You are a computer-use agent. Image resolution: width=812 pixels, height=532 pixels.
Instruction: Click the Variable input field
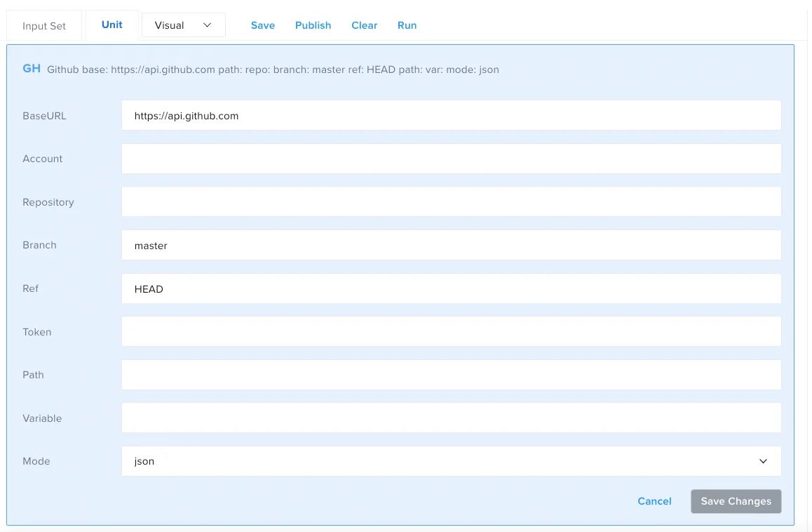(451, 418)
